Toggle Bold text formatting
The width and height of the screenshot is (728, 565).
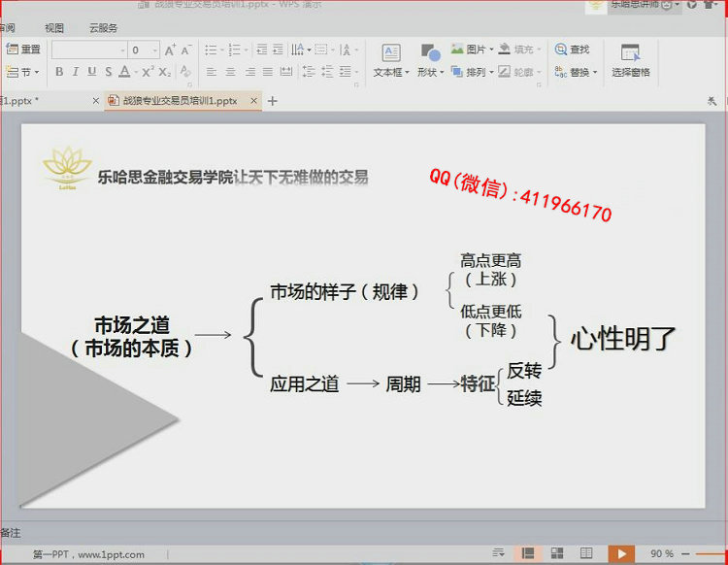click(x=59, y=72)
